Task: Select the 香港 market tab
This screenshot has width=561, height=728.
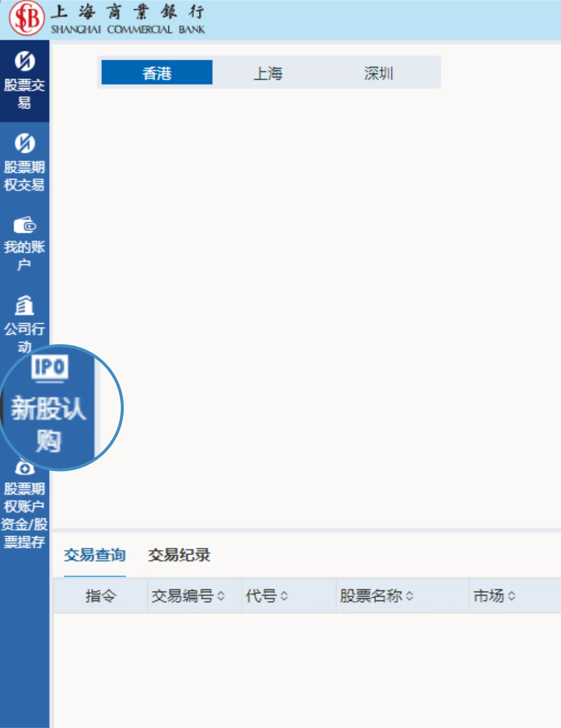Action: pos(157,73)
